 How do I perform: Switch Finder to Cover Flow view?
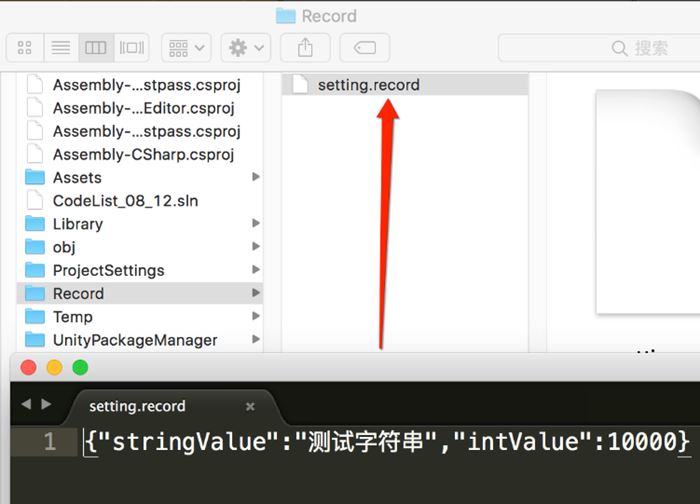(x=130, y=47)
